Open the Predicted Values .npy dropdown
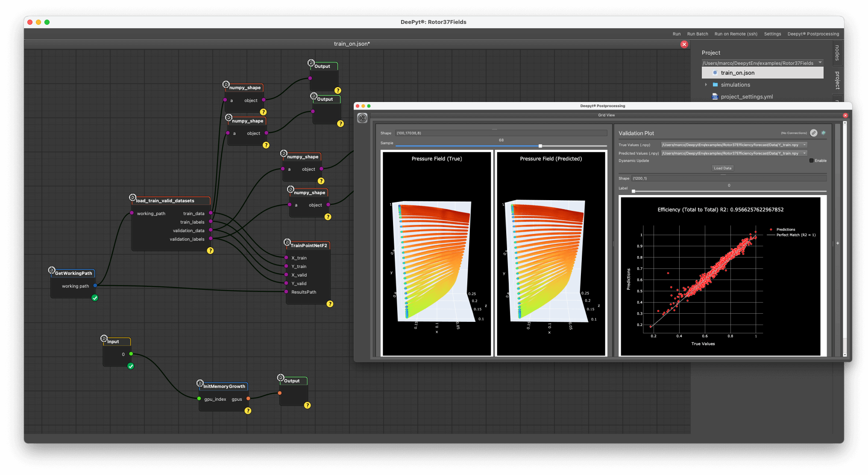The height and width of the screenshot is (475, 868). pos(804,154)
